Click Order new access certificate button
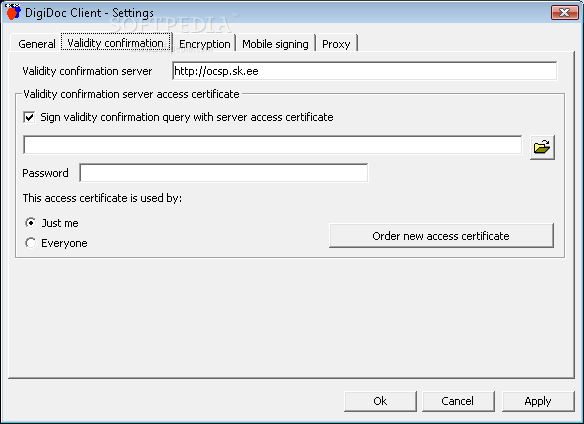584x424 pixels. click(441, 235)
